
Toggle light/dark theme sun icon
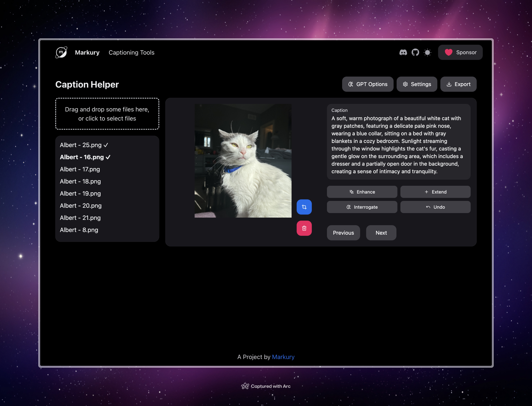(x=427, y=52)
